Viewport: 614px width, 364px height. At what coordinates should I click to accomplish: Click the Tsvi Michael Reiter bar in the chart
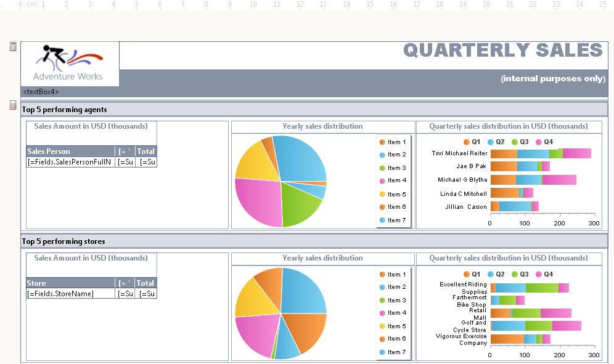tap(540, 153)
